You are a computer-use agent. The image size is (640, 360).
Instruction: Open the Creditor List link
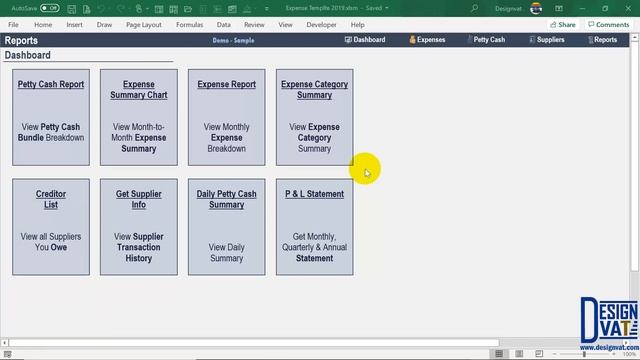click(51, 199)
